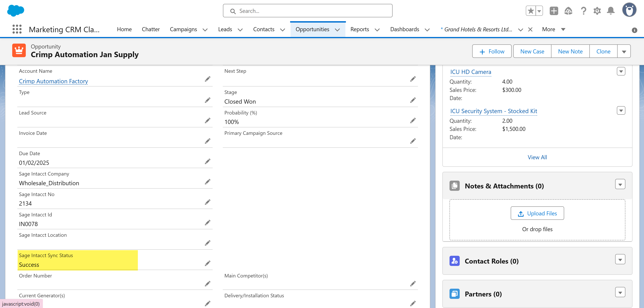This screenshot has height=308, width=644.
Task: Open ICU Security System row actions menu
Action: point(621,110)
